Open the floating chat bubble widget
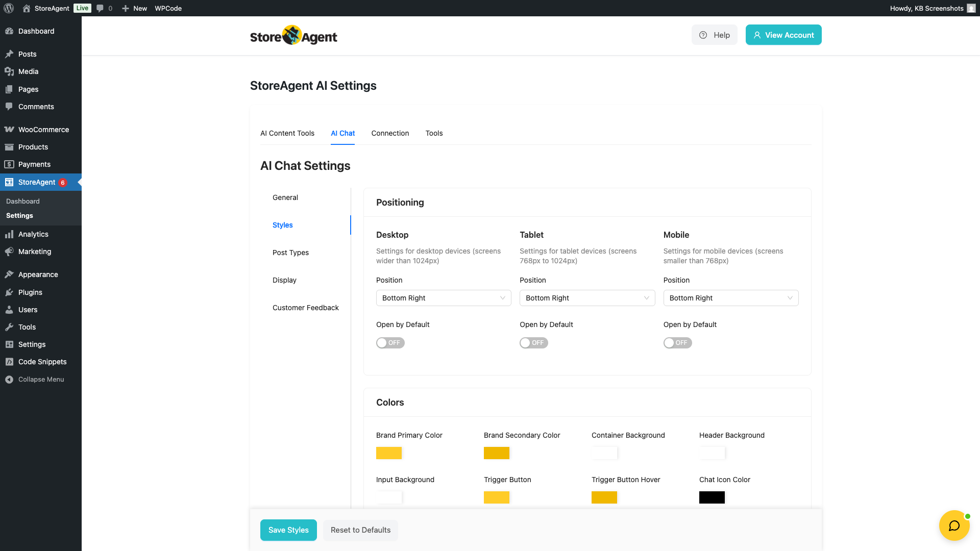 click(954, 525)
